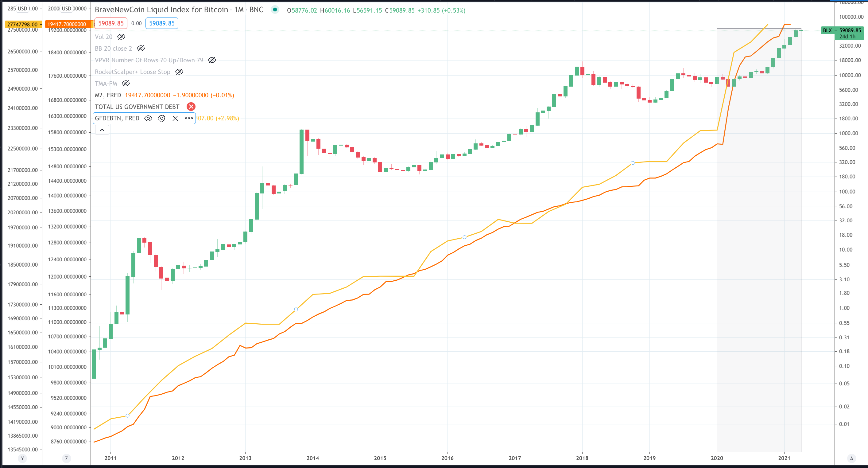Click green market status dot
The image size is (868, 468).
pyautogui.click(x=275, y=10)
